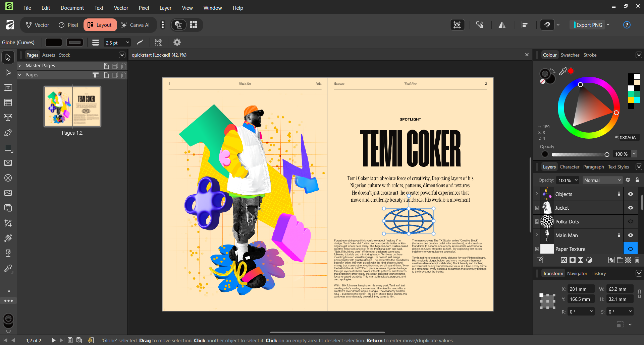Viewport: 644px width, 345px height.
Task: Open the stroke width 2.5 pt dropdown
Action: (x=127, y=43)
